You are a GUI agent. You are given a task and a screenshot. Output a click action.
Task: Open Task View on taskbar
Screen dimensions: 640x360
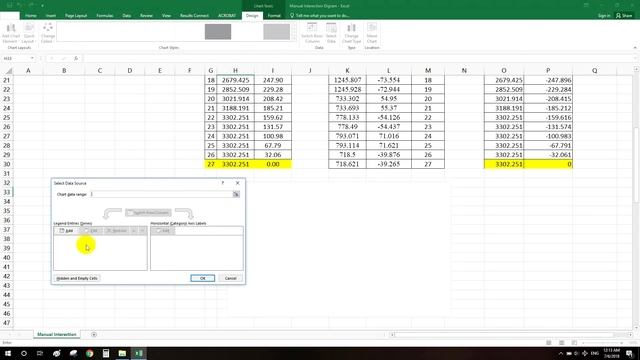pyautogui.click(x=40, y=353)
